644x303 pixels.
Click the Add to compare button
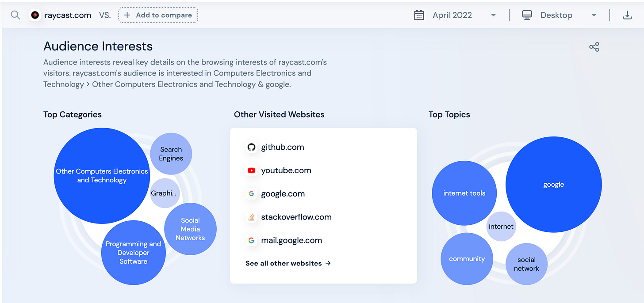158,15
